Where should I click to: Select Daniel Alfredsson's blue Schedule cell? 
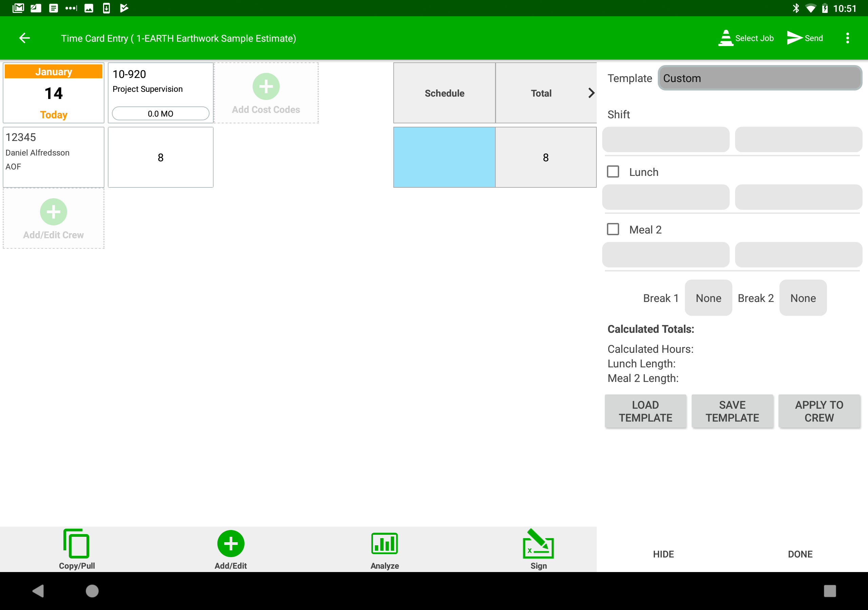coord(444,157)
